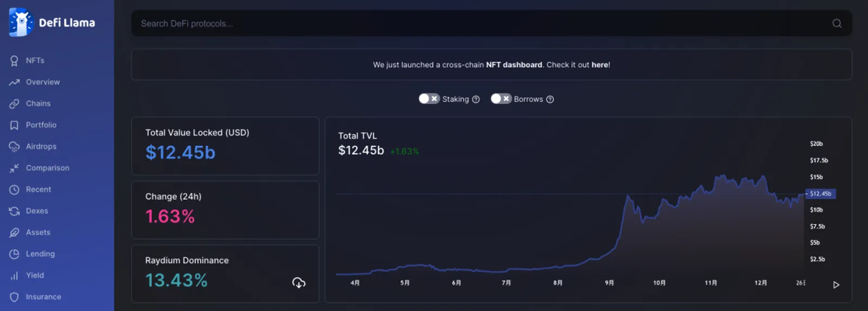Click the Raydium Dominance 13.43% value
Screen dimensions: 868x311
(x=176, y=281)
